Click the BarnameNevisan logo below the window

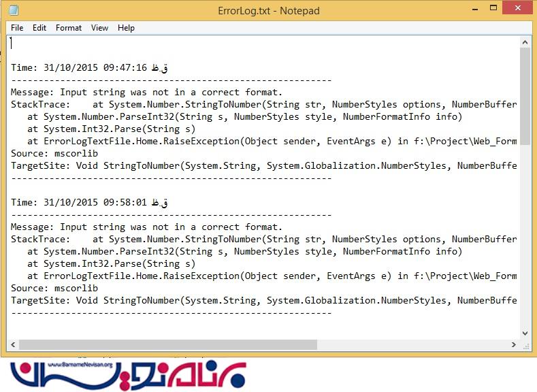tap(128, 373)
